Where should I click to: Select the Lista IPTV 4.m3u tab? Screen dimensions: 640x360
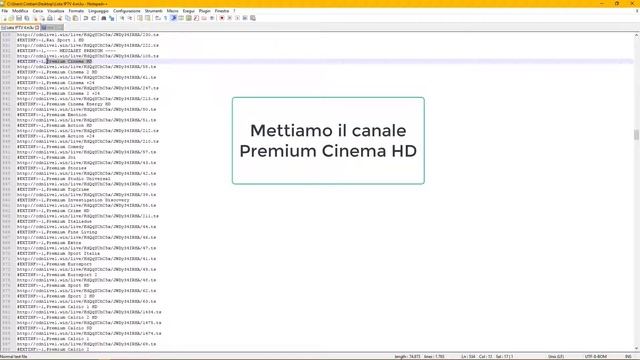(x=19, y=28)
